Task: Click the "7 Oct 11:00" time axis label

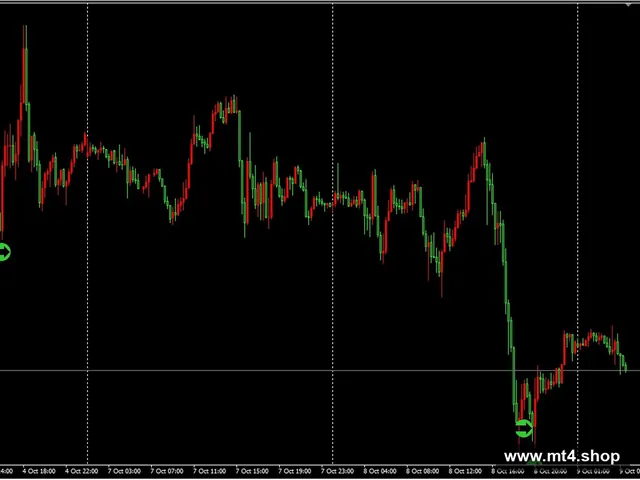Action: 209,471
